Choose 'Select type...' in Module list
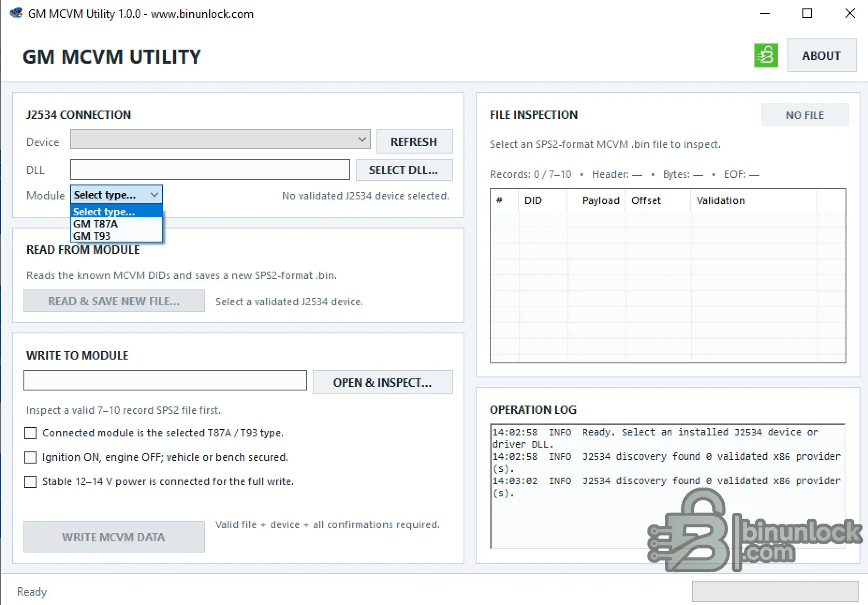Image resolution: width=868 pixels, height=605 pixels. point(117,212)
